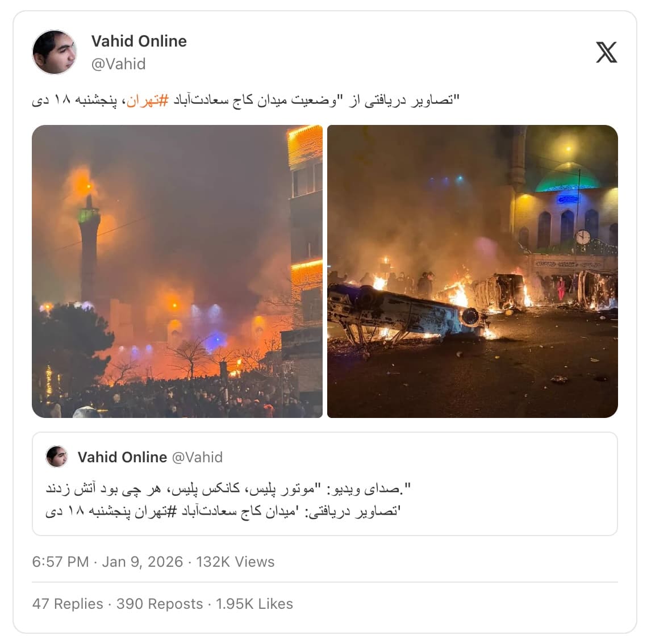Click Vahid Online name in quoted tweet

click(x=122, y=457)
